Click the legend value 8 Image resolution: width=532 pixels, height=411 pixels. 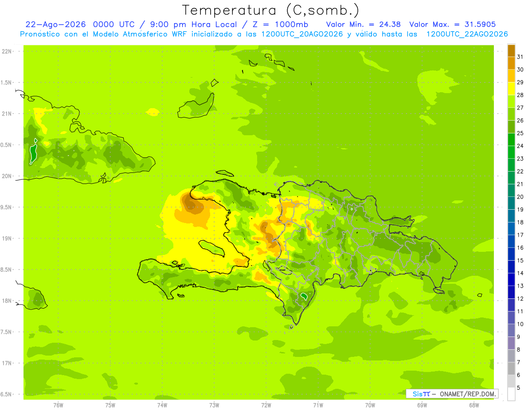point(519,349)
